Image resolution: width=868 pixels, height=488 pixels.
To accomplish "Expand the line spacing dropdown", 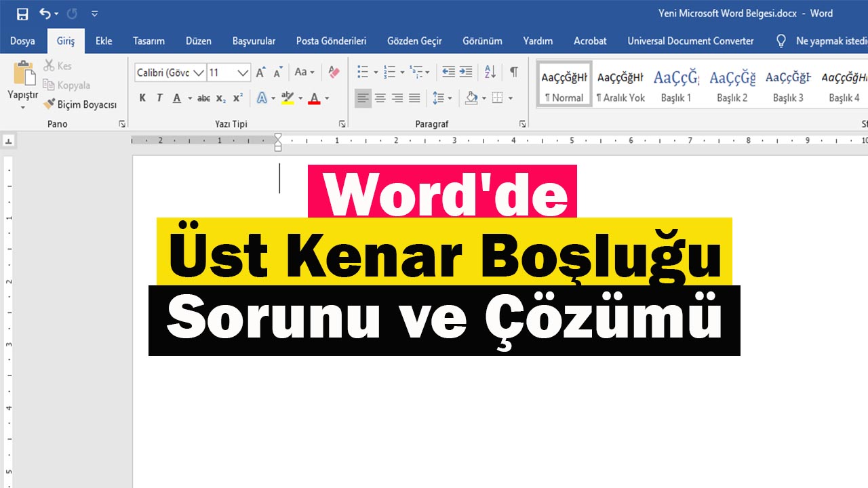I will click(x=449, y=98).
